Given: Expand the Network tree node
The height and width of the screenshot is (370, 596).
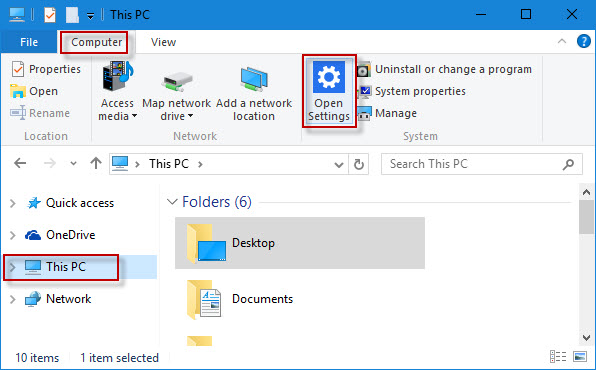Looking at the screenshot, I should [x=13, y=299].
